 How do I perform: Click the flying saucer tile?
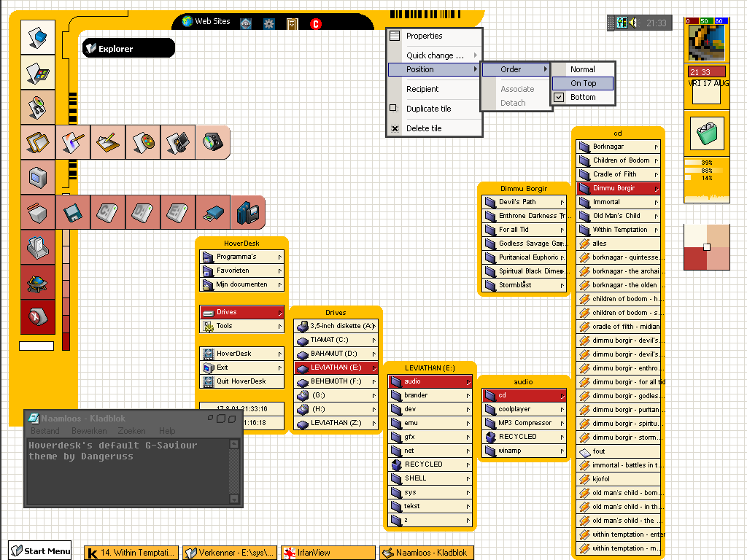[x=38, y=282]
